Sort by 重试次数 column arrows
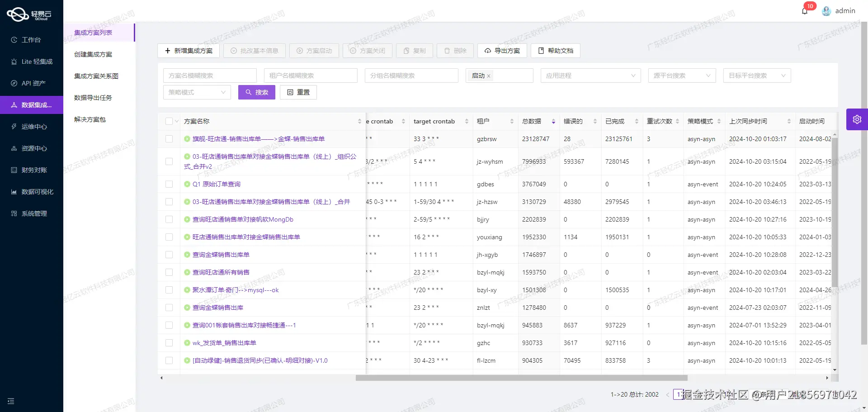This screenshot has height=412, width=868. [x=677, y=121]
